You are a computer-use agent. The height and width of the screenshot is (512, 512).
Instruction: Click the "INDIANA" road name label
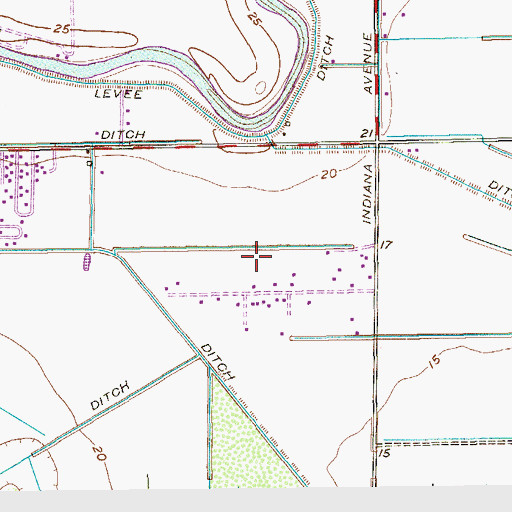click(367, 194)
